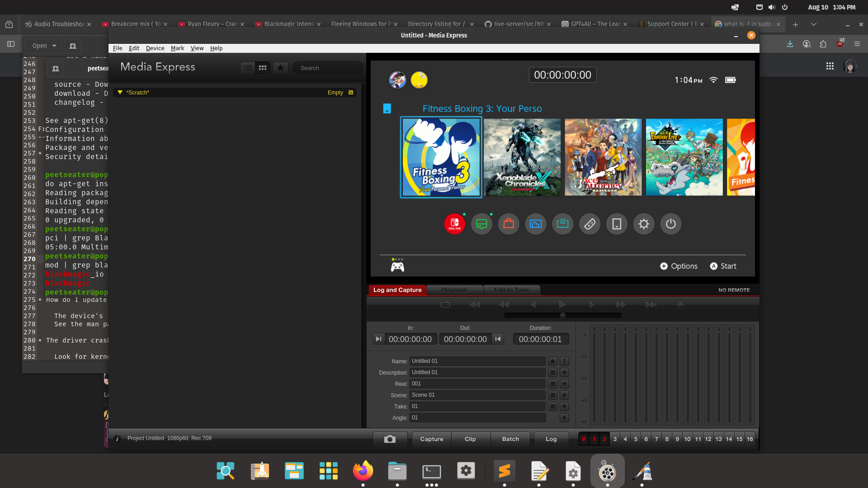Toggle the video V channel button
This screenshot has width=868, height=488.
point(584,439)
